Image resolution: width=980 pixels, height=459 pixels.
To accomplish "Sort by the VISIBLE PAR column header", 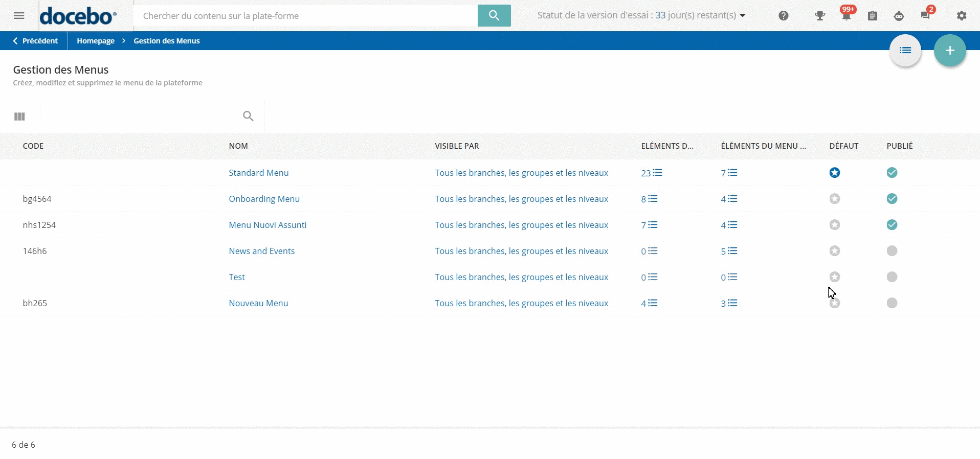I will pos(457,146).
